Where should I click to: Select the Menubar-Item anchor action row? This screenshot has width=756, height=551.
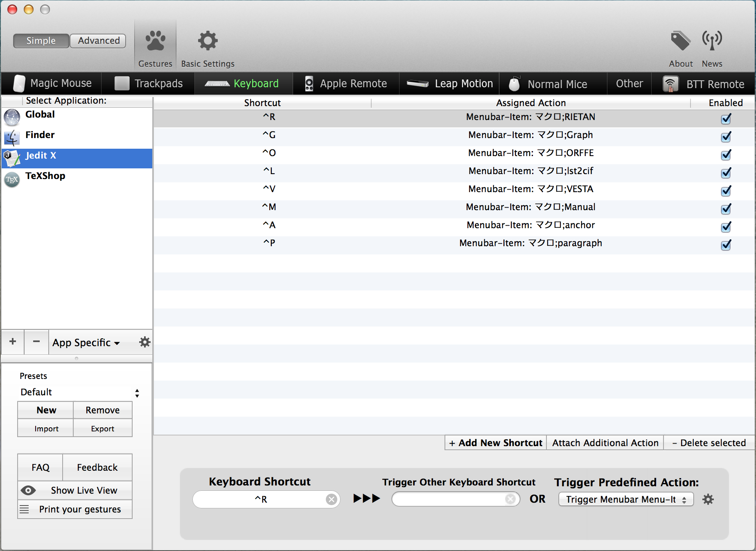pyautogui.click(x=454, y=227)
